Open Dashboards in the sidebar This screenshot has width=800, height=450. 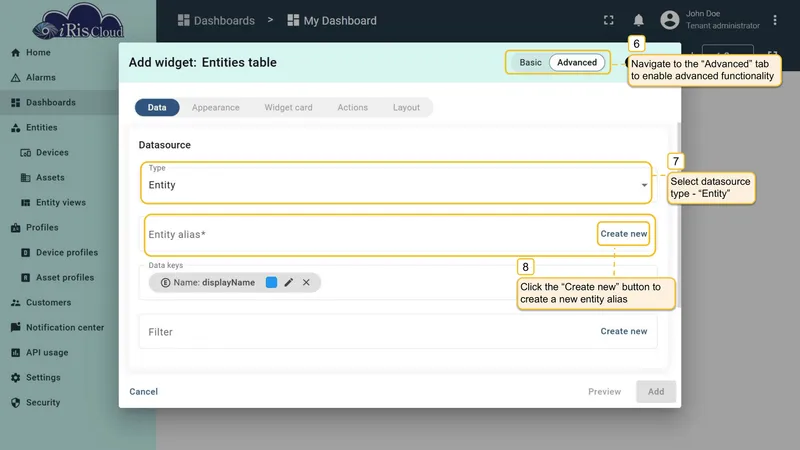[x=59, y=103]
